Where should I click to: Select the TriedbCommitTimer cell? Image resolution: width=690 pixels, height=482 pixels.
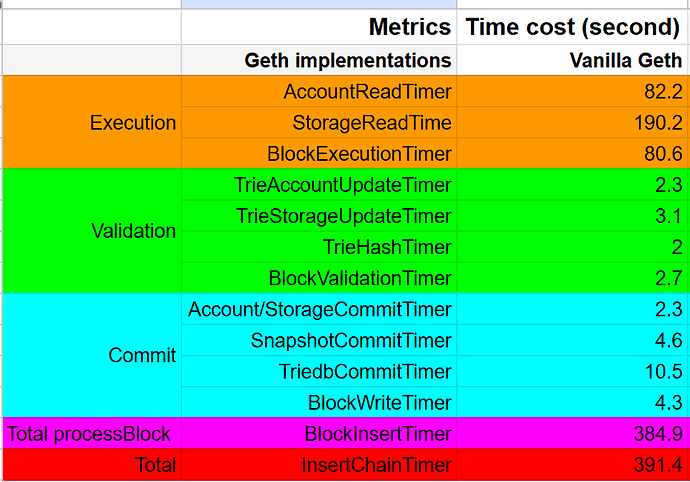click(x=319, y=371)
